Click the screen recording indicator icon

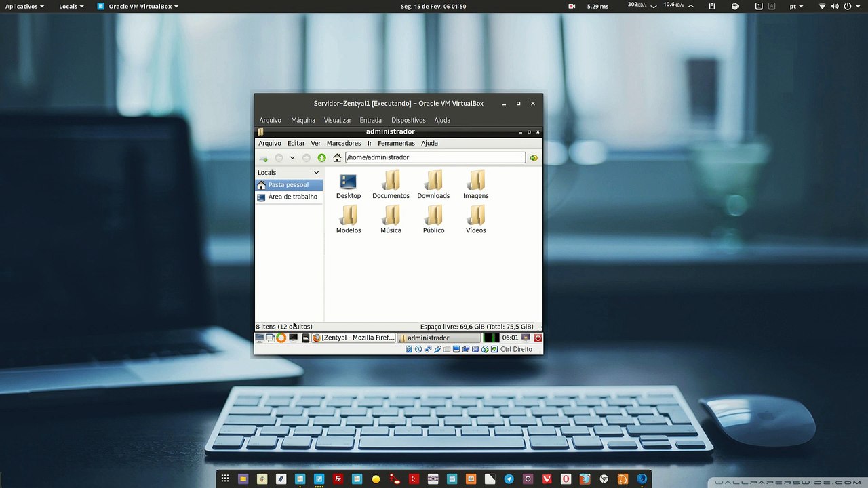click(572, 6)
